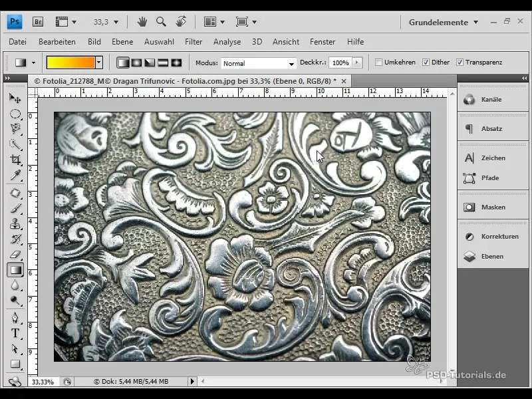532x399 pixels.
Task: Click the Hand tool in top bar
Action: 142,22
